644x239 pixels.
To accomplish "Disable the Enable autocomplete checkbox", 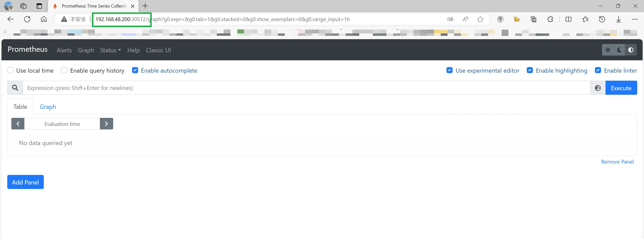I will tap(135, 70).
